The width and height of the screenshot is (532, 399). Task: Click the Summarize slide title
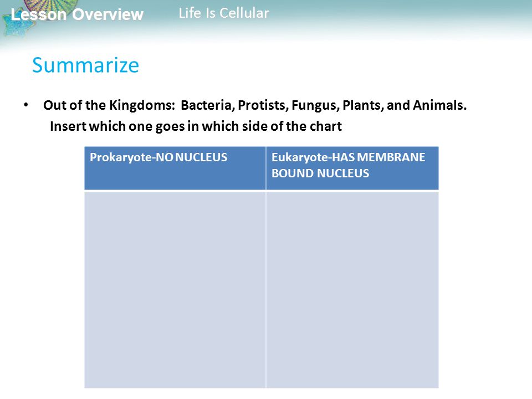(85, 65)
